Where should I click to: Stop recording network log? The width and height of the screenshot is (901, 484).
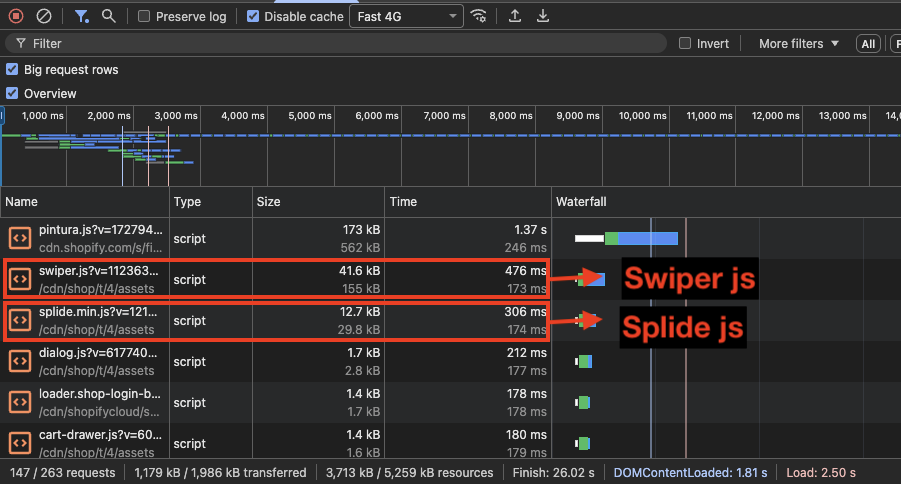(x=16, y=16)
